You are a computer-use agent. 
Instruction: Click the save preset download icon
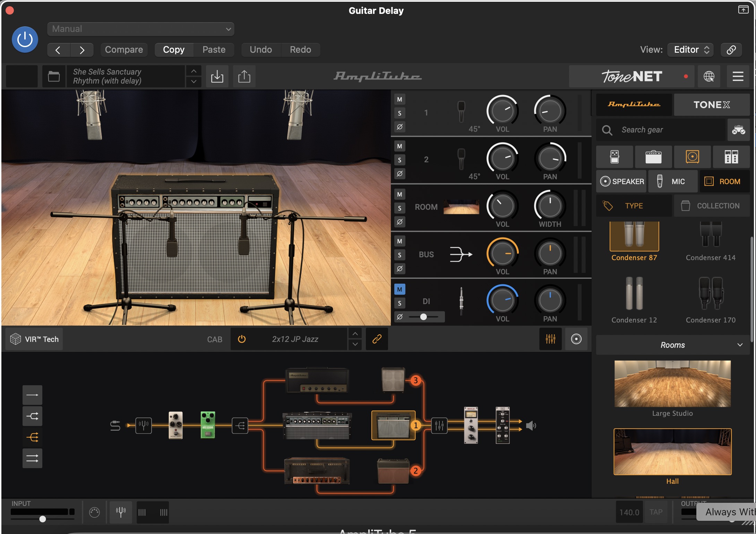217,76
